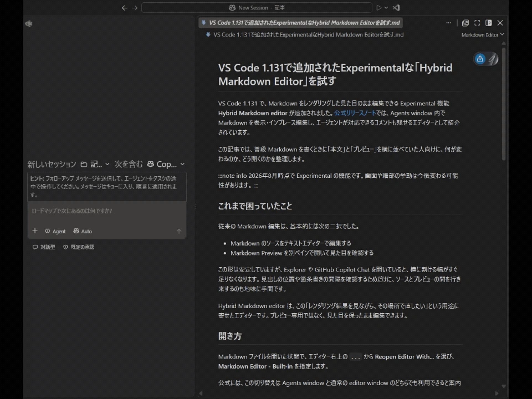Click the '従来の Markdown 編集は' sentence
This screenshot has width=532, height=399.
coord(288,226)
